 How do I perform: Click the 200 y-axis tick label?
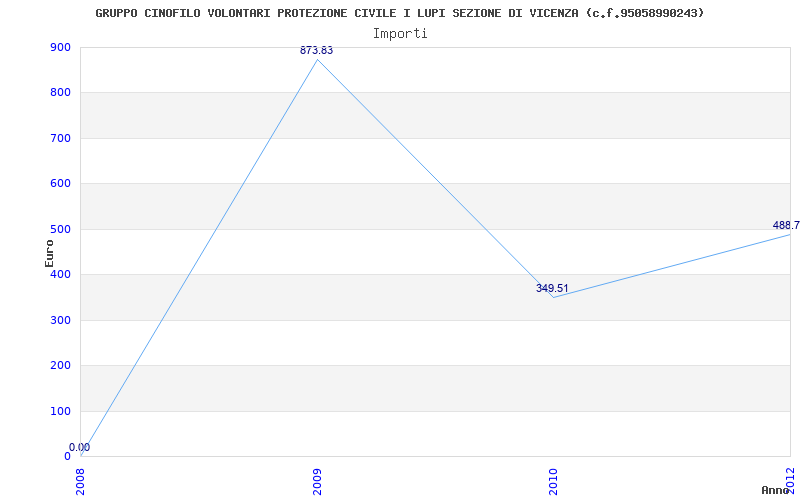click(x=60, y=366)
